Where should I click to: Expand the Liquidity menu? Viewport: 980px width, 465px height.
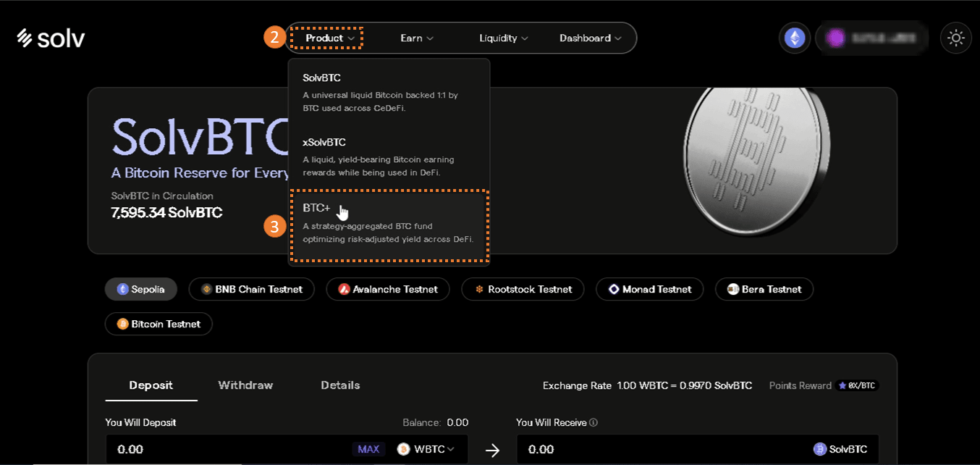tap(504, 38)
